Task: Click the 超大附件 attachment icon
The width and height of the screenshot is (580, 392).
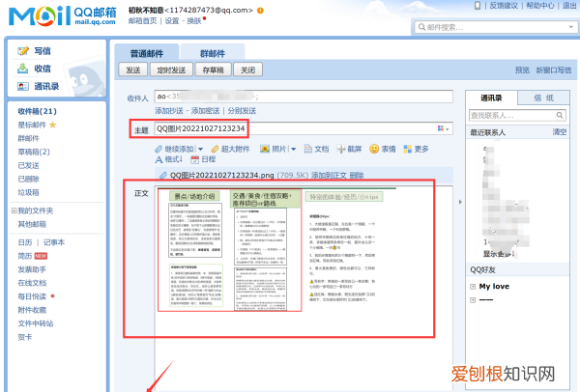Action: coord(215,149)
